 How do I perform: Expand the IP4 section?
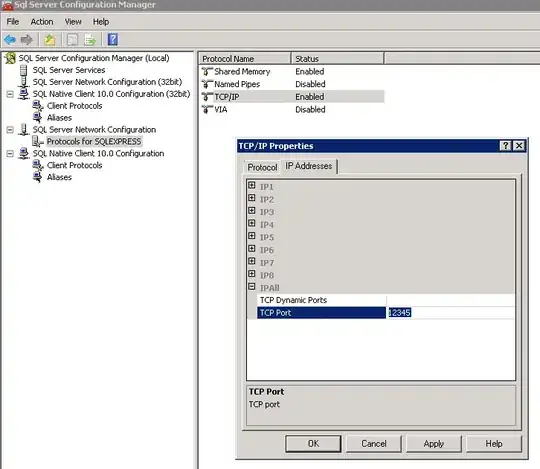point(252,223)
